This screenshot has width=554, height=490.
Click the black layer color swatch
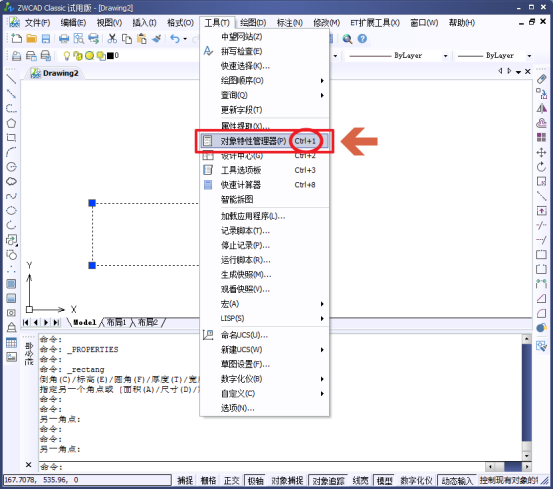click(x=110, y=55)
